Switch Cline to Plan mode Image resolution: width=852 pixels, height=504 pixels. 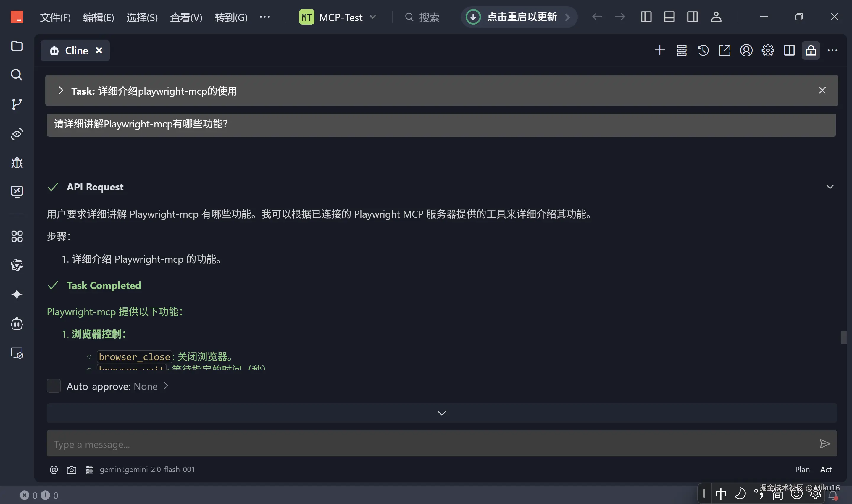[x=802, y=469]
